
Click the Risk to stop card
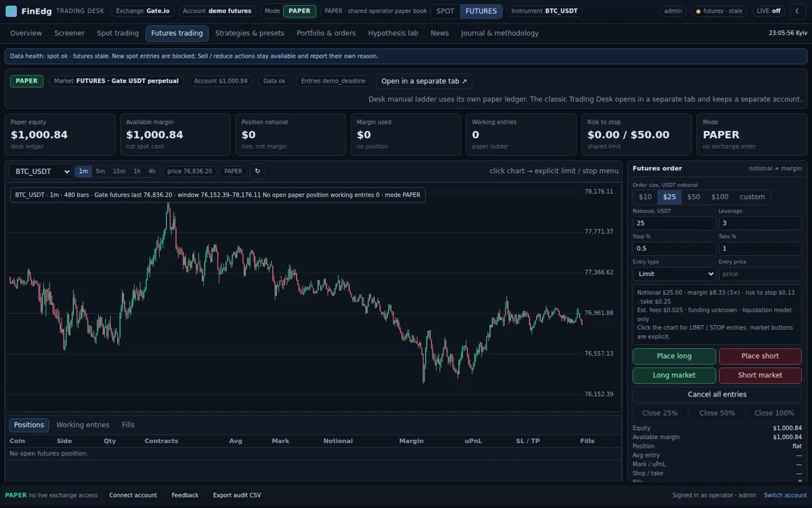tap(637, 134)
